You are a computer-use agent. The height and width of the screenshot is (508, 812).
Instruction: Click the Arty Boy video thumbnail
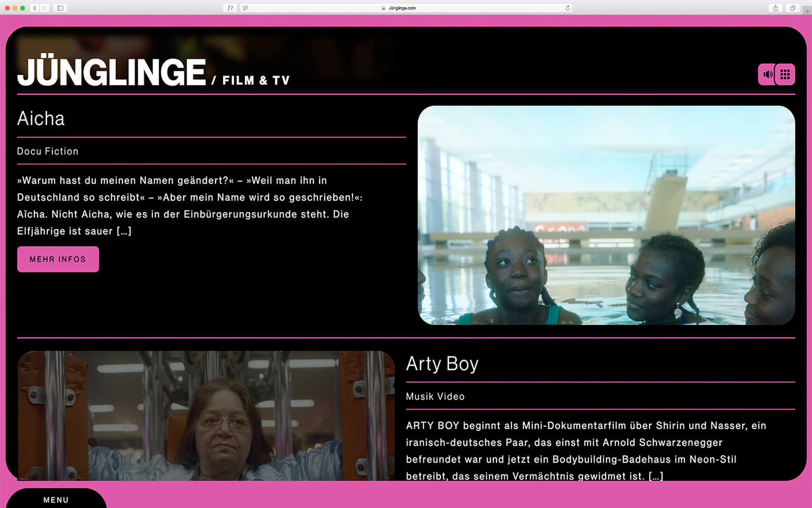click(x=206, y=415)
